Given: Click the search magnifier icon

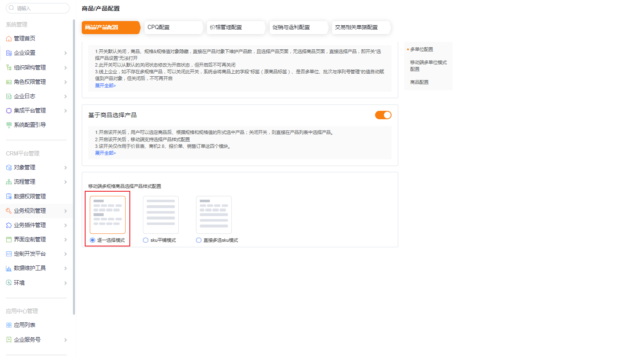Looking at the screenshot, I should (x=11, y=8).
